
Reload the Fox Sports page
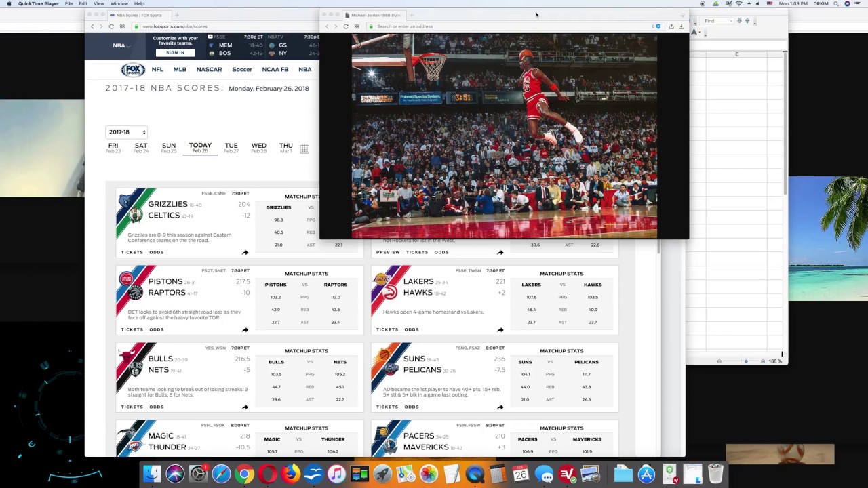click(x=111, y=26)
